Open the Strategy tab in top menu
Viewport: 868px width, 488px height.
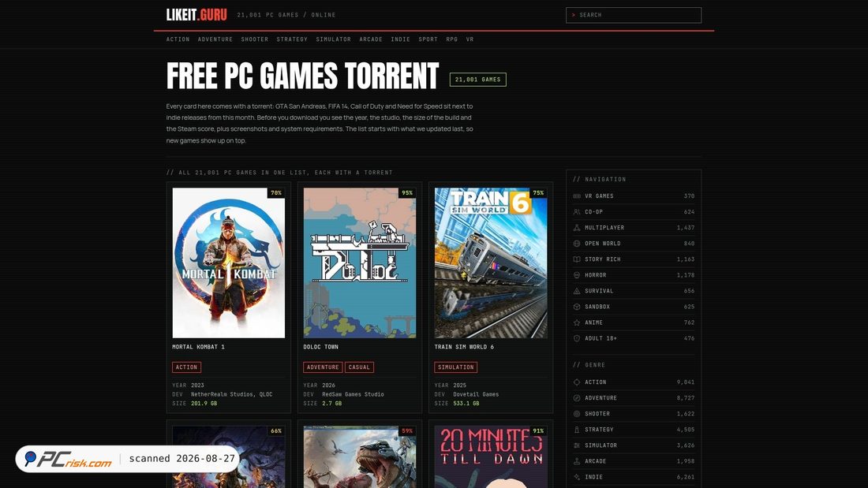pyautogui.click(x=292, y=39)
